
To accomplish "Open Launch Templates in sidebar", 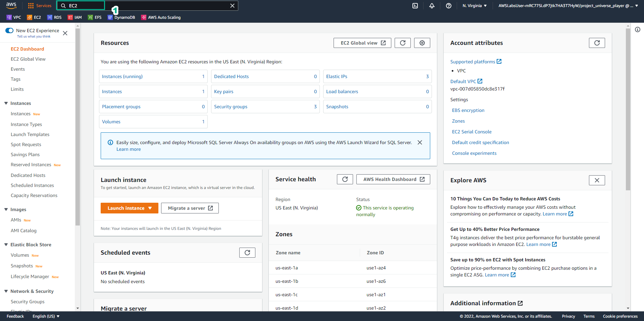I will pos(30,134).
